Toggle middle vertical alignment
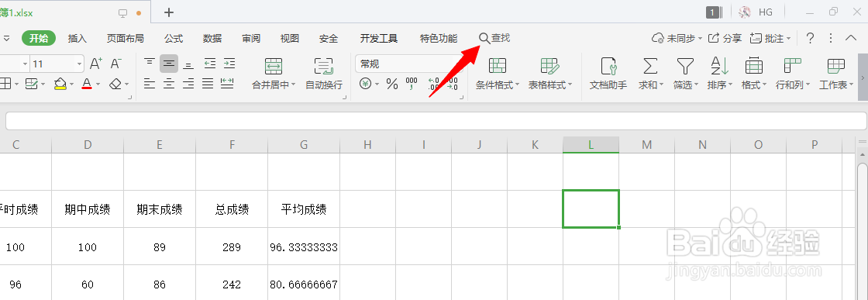Screen dimensions: 868x300 169,64
